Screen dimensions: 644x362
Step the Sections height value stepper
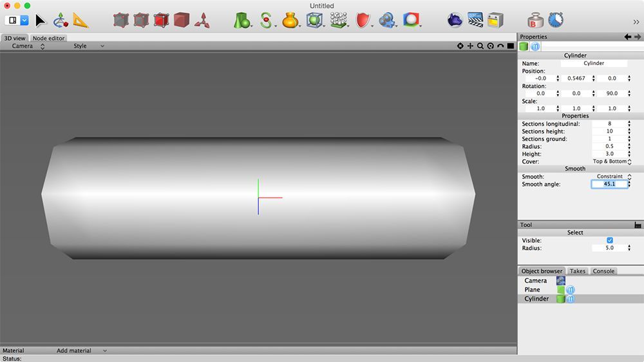pyautogui.click(x=629, y=131)
